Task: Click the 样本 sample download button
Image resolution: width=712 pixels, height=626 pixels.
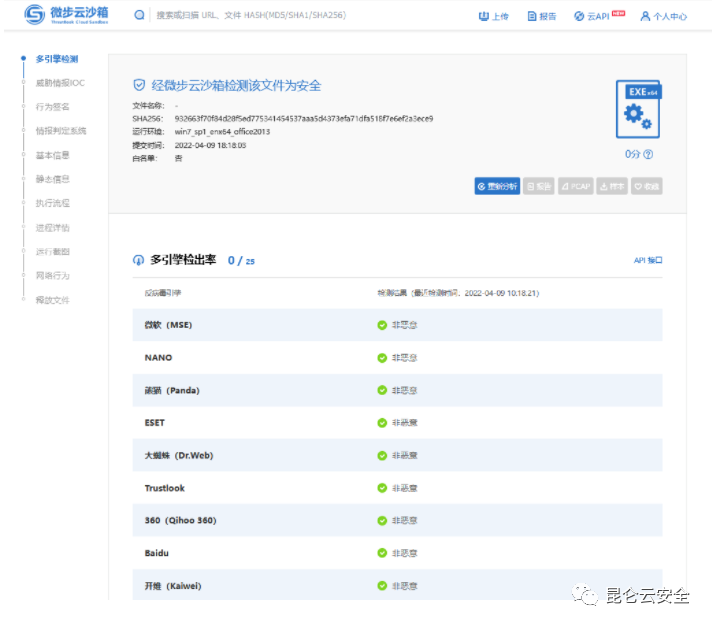Action: coord(612,186)
